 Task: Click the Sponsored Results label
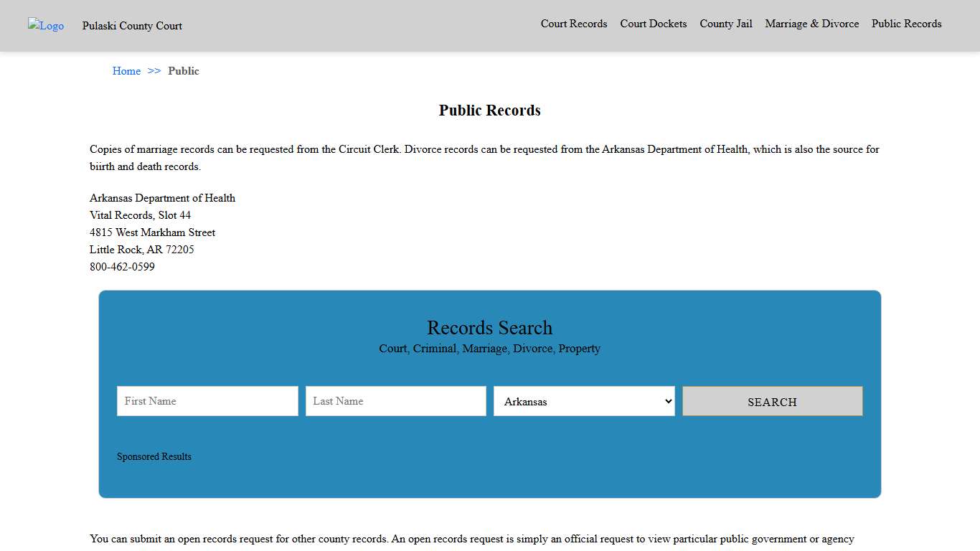point(154,456)
